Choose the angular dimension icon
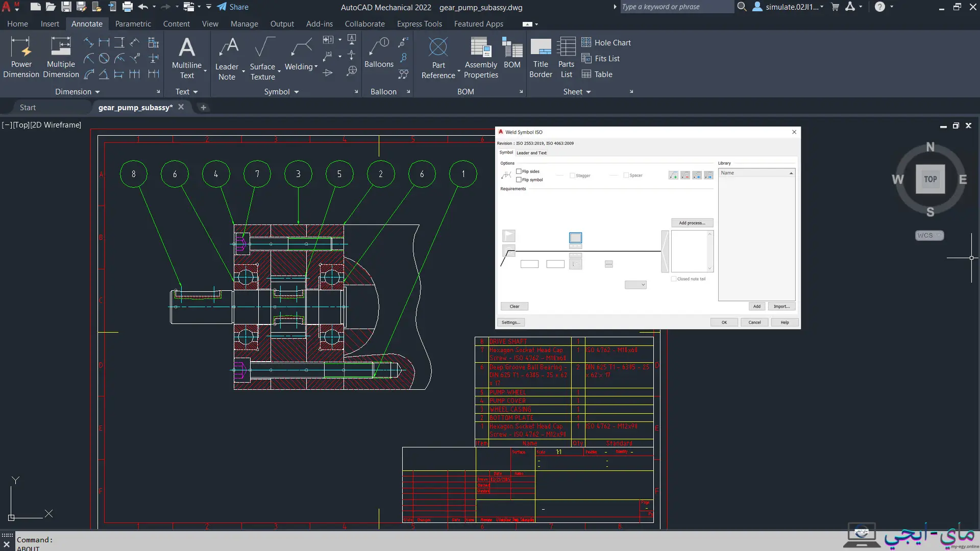The image size is (980, 551). (x=104, y=74)
